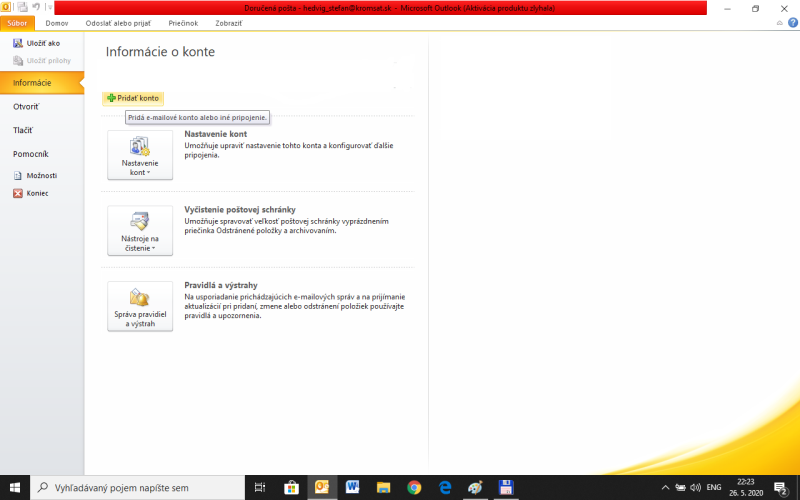The image size is (800, 500).
Task: Go to the Tlačiť section
Action: (23, 130)
